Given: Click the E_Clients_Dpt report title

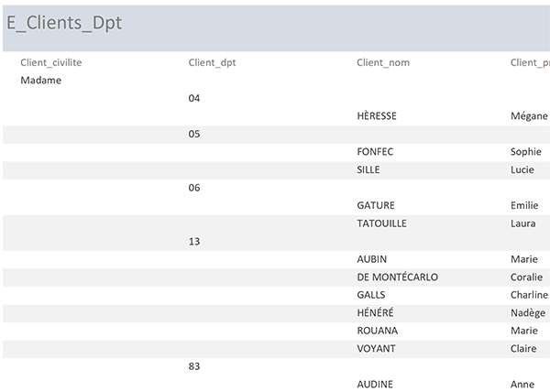Looking at the screenshot, I should (x=64, y=23).
